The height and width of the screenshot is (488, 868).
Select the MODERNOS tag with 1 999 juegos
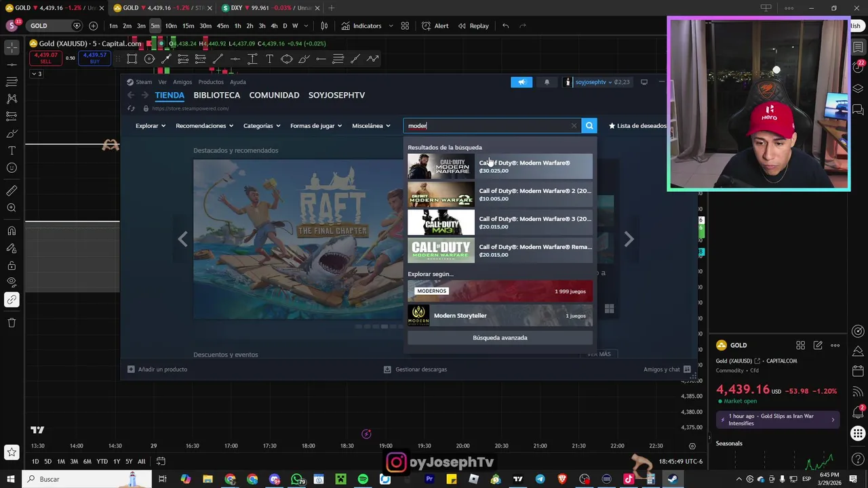[500, 291]
